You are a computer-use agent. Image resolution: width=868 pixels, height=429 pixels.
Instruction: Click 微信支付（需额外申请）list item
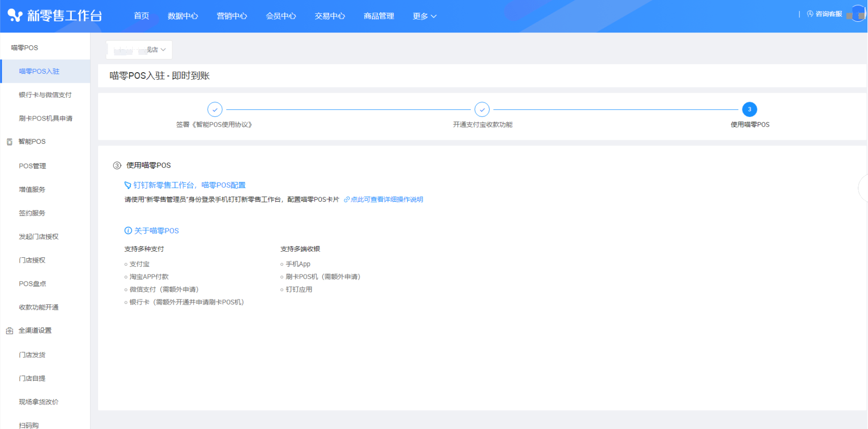164,290
